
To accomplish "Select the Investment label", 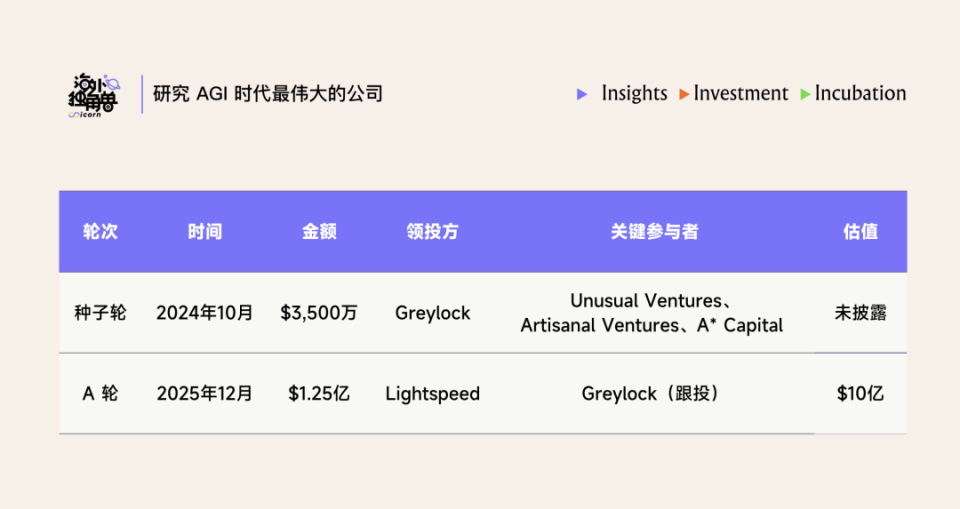I will 741,93.
